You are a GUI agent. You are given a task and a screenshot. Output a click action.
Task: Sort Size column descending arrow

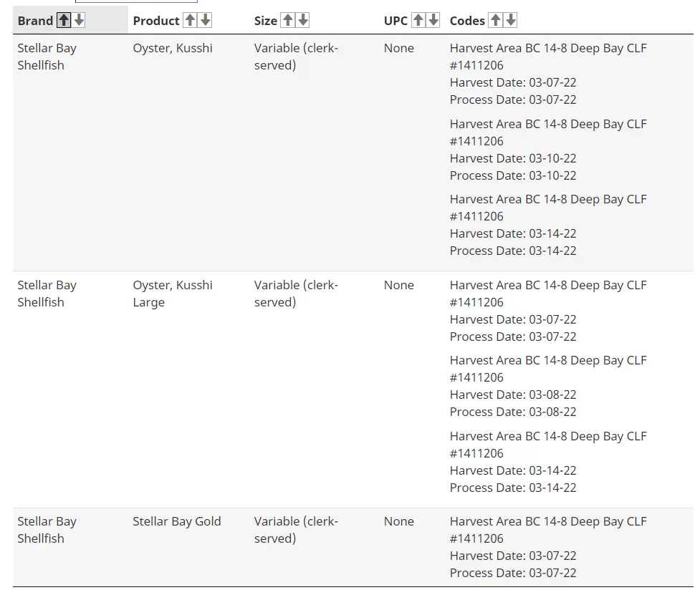303,20
